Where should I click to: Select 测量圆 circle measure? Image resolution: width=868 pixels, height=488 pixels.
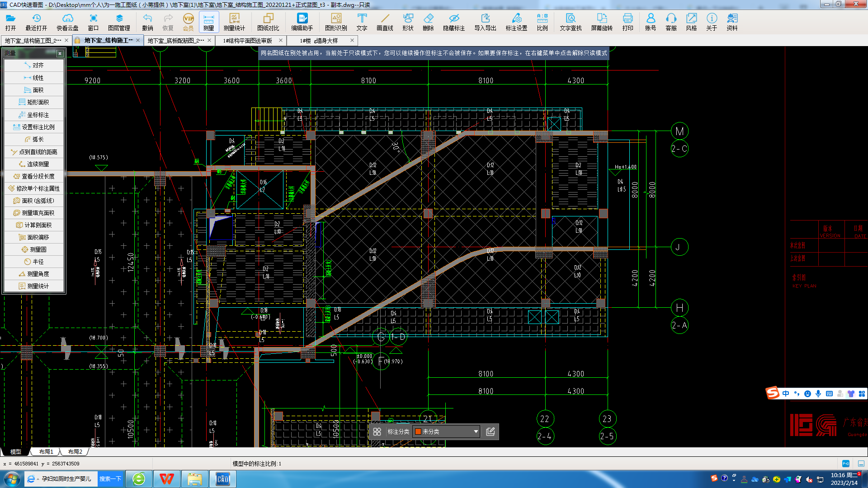[x=34, y=249]
